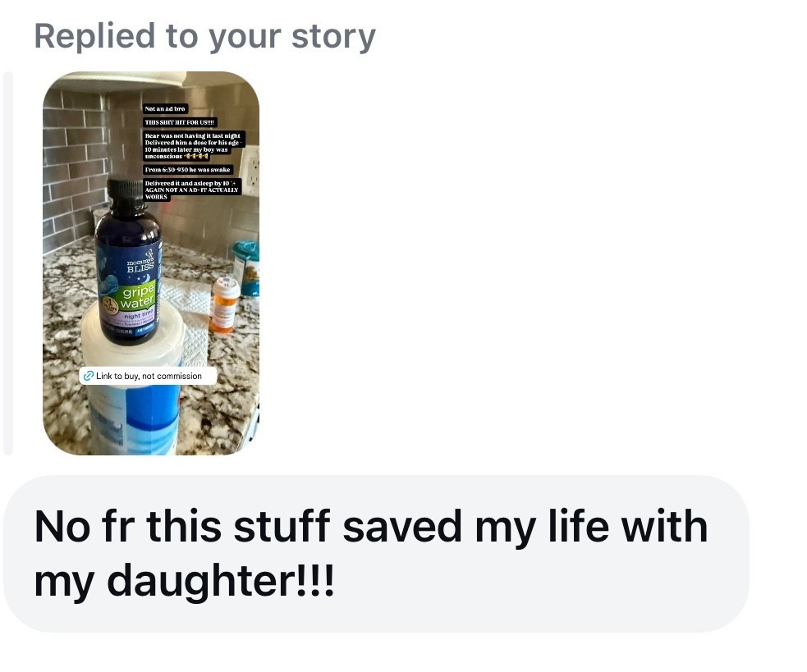The width and height of the screenshot is (807, 672).
Task: Click the grey vertical reply bar beside the story
Action: click(7, 263)
